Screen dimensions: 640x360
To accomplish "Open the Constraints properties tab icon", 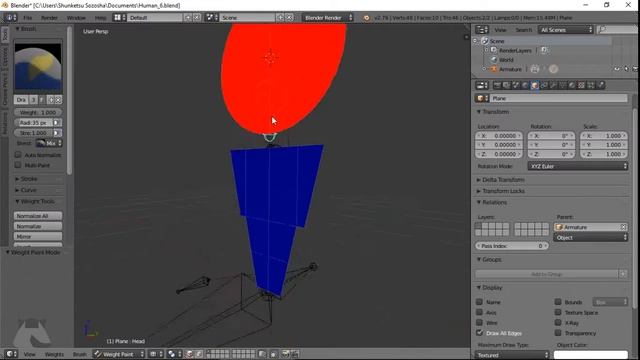I will (544, 85).
